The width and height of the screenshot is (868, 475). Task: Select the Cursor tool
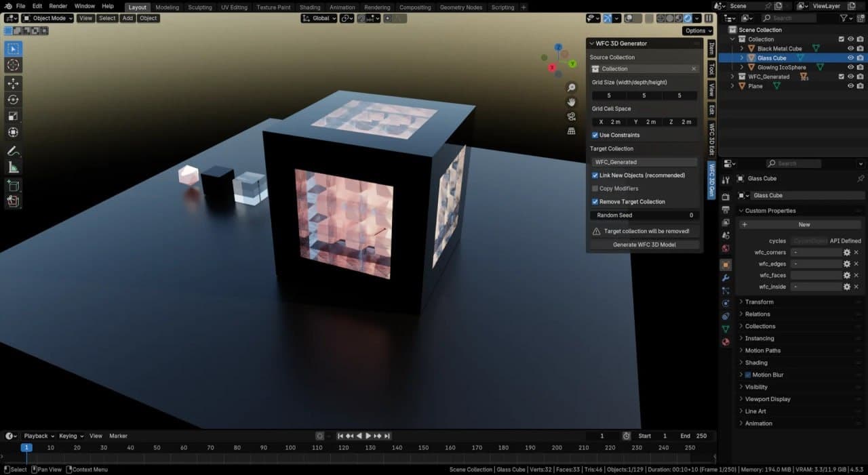coord(13,65)
